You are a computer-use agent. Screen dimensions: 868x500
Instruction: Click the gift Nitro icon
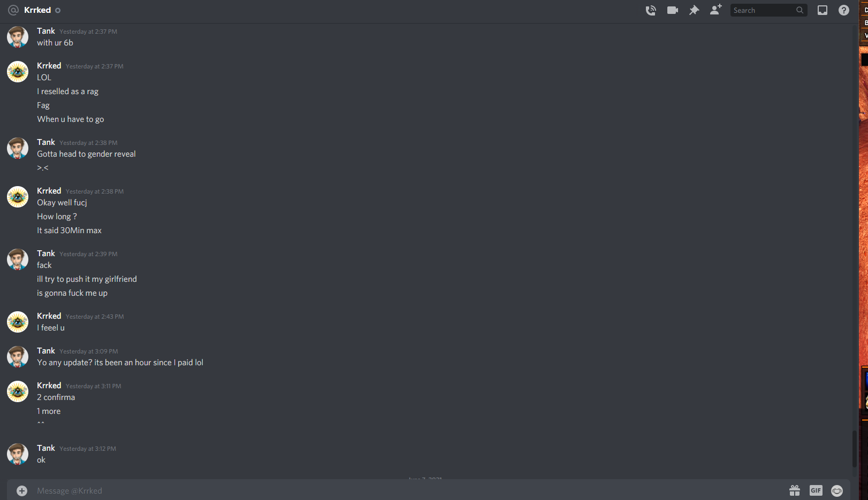795,490
